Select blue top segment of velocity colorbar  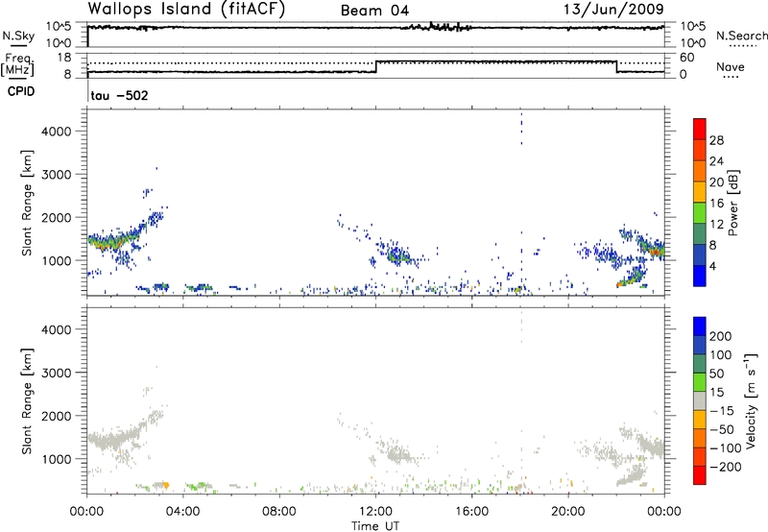pyautogui.click(x=700, y=326)
